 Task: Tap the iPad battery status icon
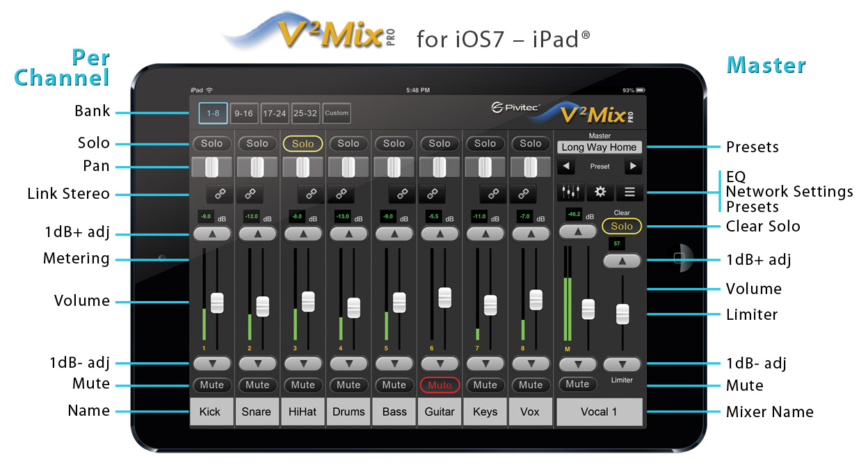(640, 90)
